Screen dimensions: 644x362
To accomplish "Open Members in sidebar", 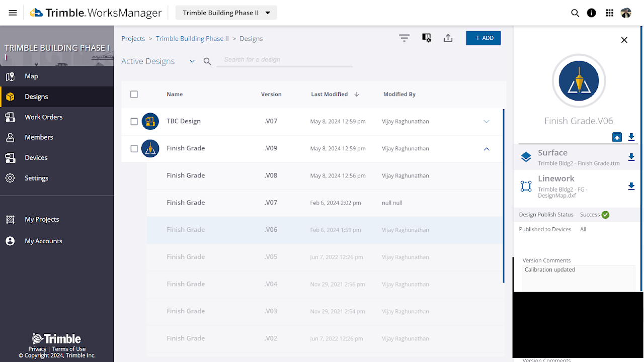I will pos(57,137).
